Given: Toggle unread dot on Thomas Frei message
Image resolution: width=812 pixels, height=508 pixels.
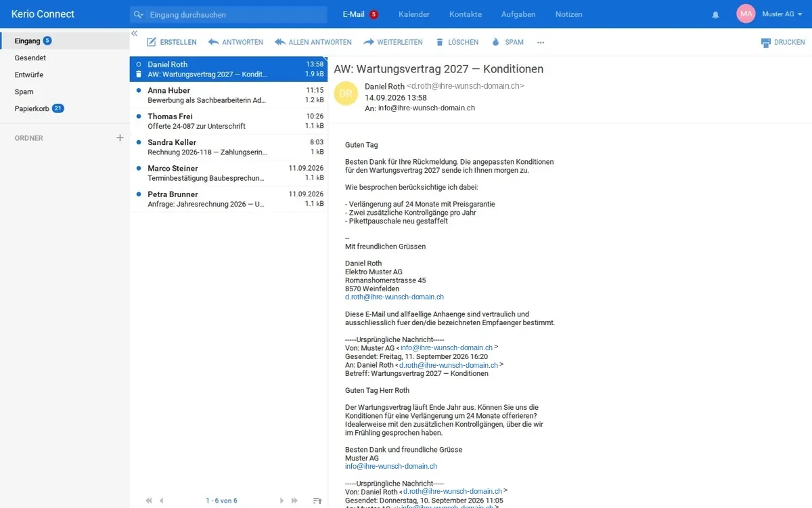Looking at the screenshot, I should click(139, 117).
